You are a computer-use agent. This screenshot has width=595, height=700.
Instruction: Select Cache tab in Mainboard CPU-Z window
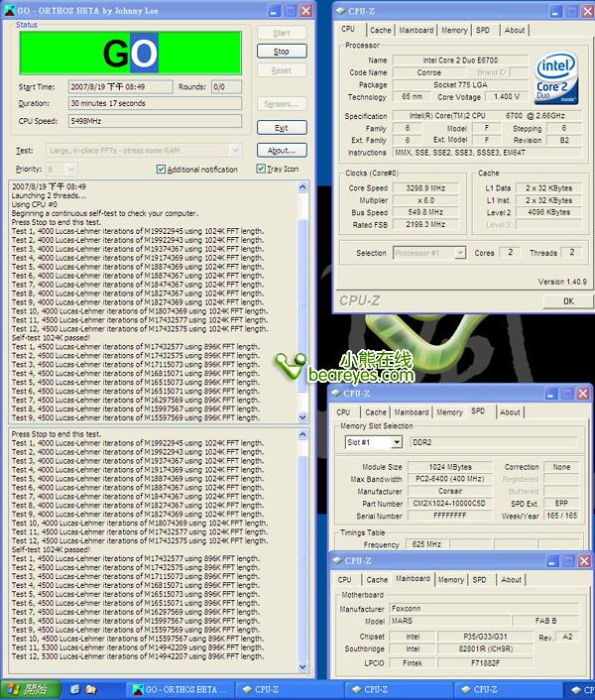(x=377, y=580)
